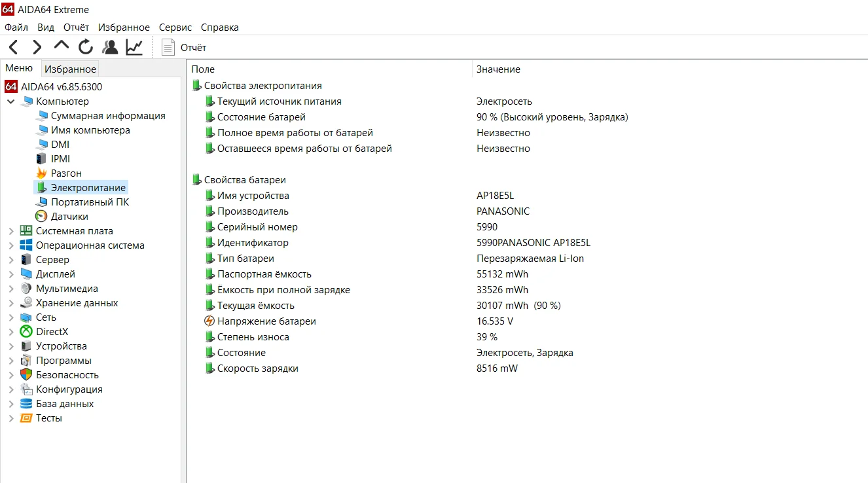
Task: Expand the Хранение данных node
Action: pos(11,303)
